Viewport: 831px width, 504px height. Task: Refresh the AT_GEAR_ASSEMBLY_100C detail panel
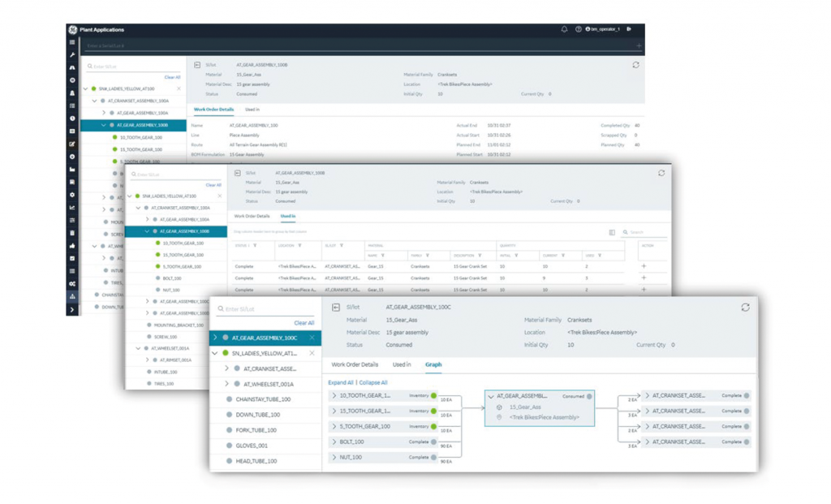click(x=745, y=308)
